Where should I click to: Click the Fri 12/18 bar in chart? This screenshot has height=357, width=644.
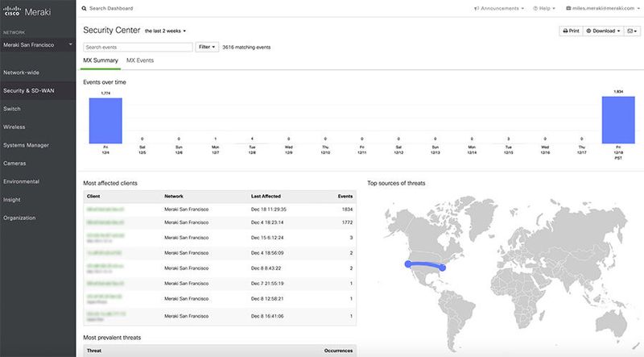(618, 120)
